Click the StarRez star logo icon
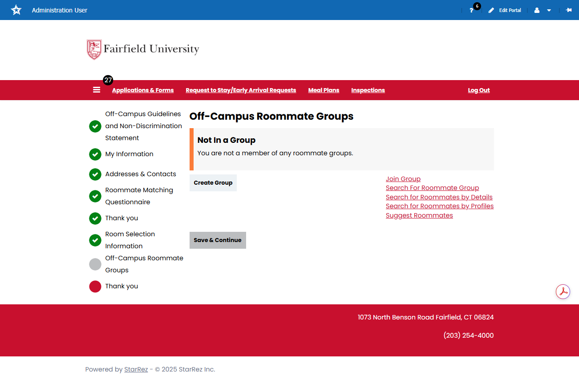 16,10
